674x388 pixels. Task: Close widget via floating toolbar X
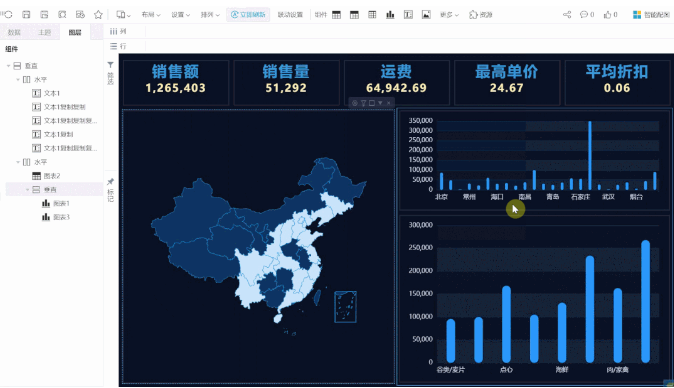coord(389,103)
